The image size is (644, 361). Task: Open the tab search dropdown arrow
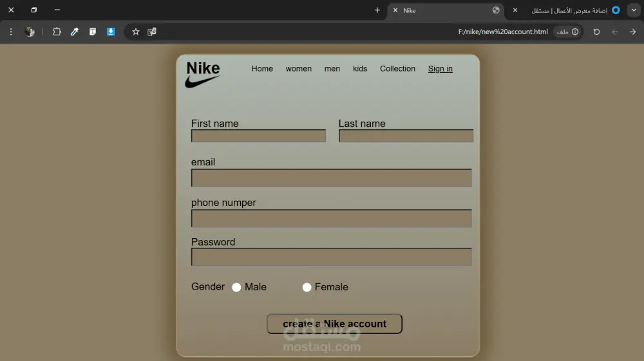tap(634, 10)
